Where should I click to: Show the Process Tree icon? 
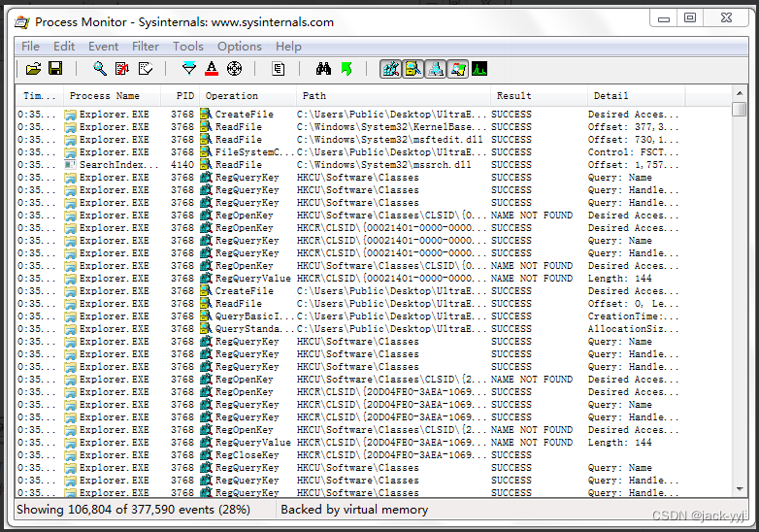279,69
